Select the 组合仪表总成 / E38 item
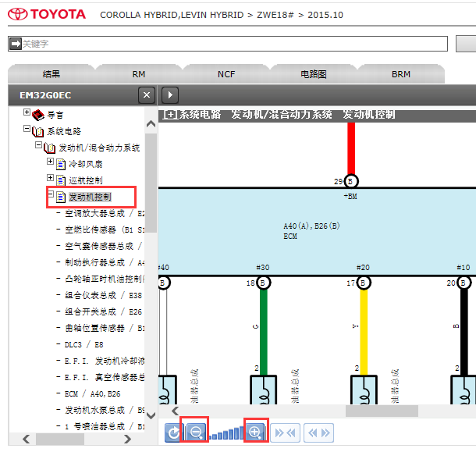This screenshot has height=452, width=476. pos(103,296)
